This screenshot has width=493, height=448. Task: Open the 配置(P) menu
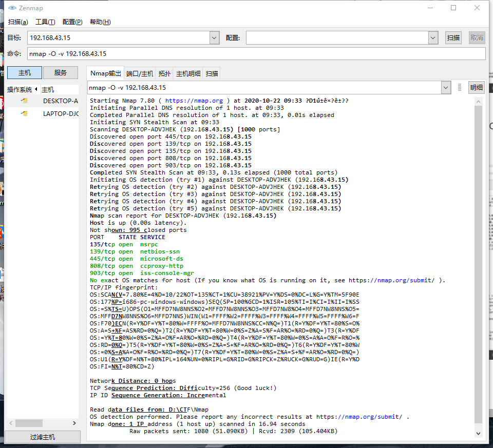point(72,22)
